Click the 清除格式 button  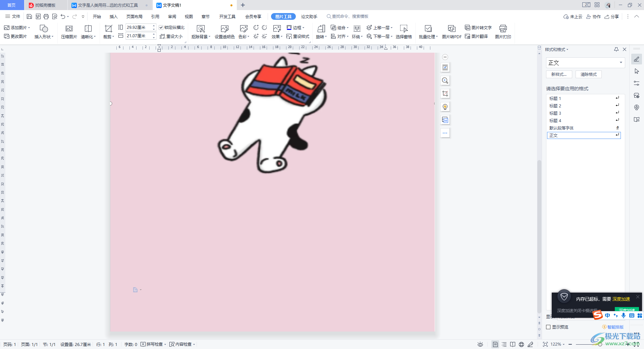pyautogui.click(x=589, y=74)
